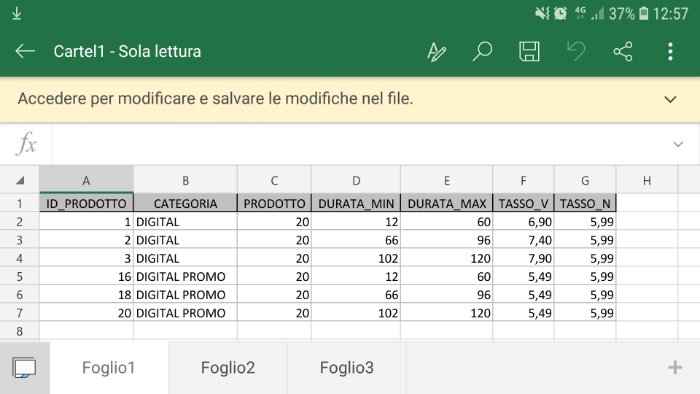Switch to the Foglio3 sheet tab
700x394 pixels.
click(346, 368)
